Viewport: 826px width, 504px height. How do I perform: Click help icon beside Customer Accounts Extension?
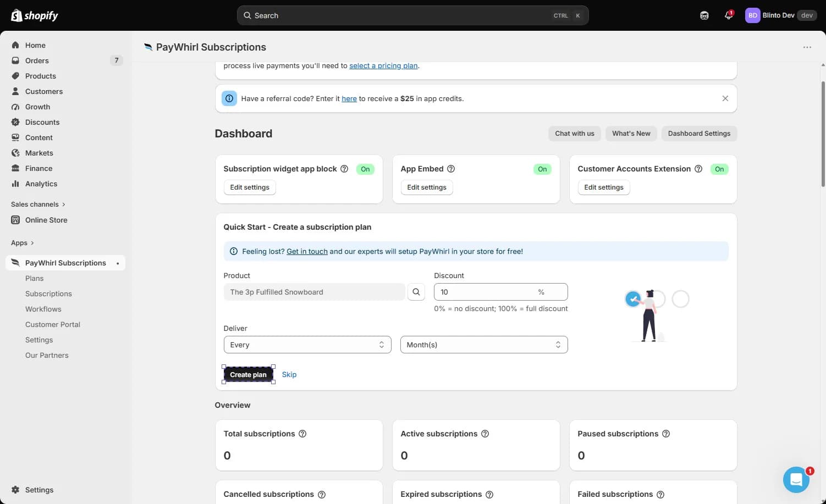coord(698,169)
